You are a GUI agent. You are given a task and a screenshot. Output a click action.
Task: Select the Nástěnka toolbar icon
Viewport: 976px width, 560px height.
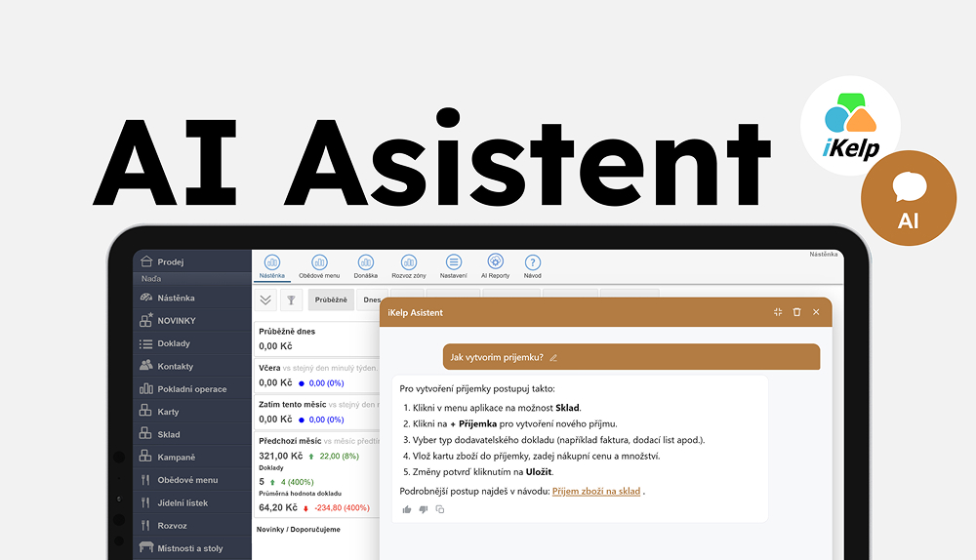(272, 266)
